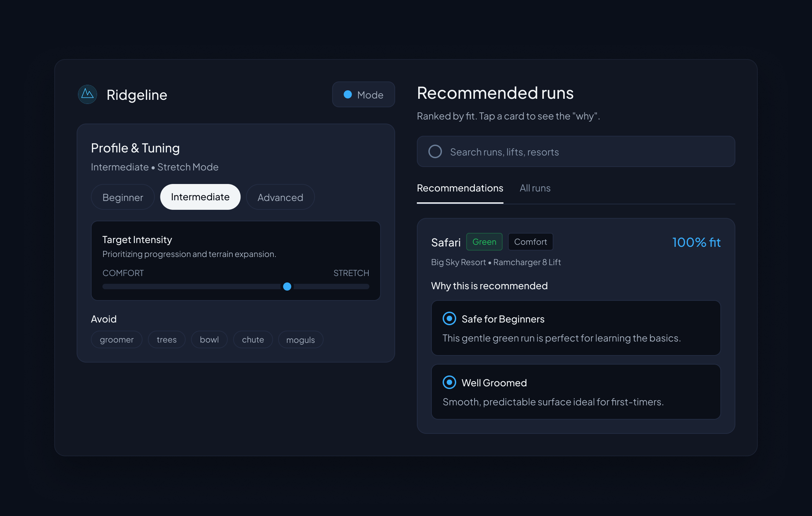This screenshot has width=812, height=516.
Task: Open the Recommendations tab
Action: pos(460,188)
